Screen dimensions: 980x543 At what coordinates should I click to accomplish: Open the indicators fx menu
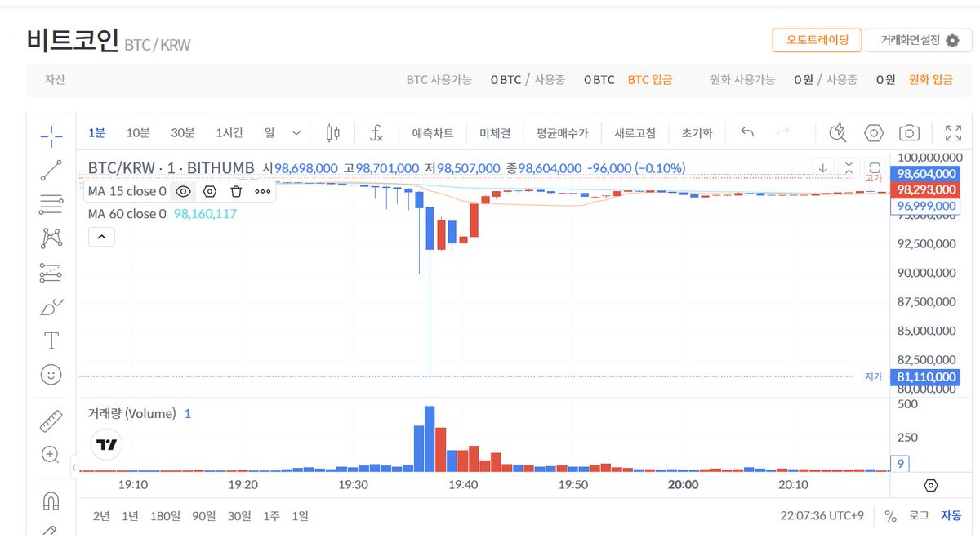point(376,133)
